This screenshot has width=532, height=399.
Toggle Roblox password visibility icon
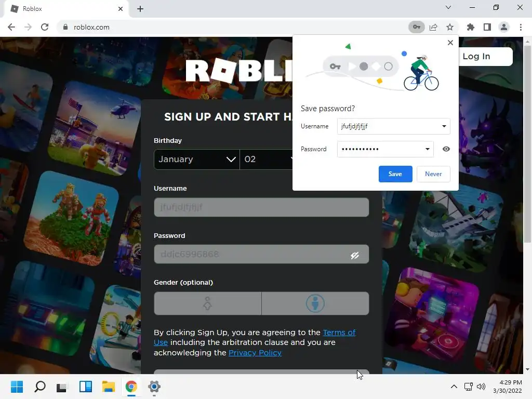coord(355,255)
